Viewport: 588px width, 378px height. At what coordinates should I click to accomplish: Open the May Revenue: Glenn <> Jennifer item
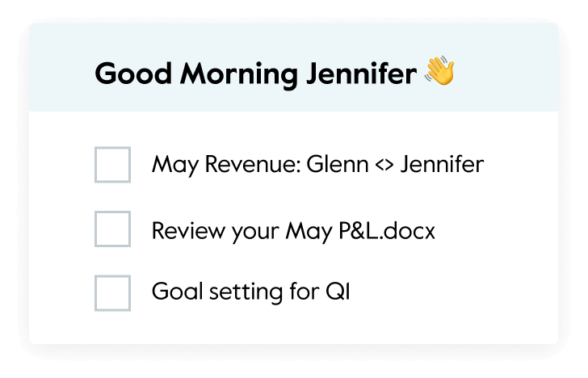(x=317, y=165)
